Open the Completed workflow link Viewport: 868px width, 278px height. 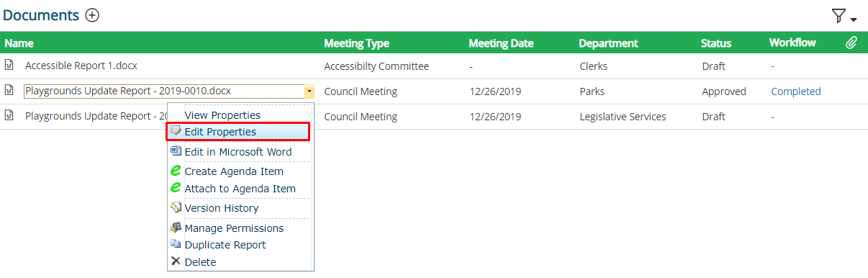(x=796, y=91)
